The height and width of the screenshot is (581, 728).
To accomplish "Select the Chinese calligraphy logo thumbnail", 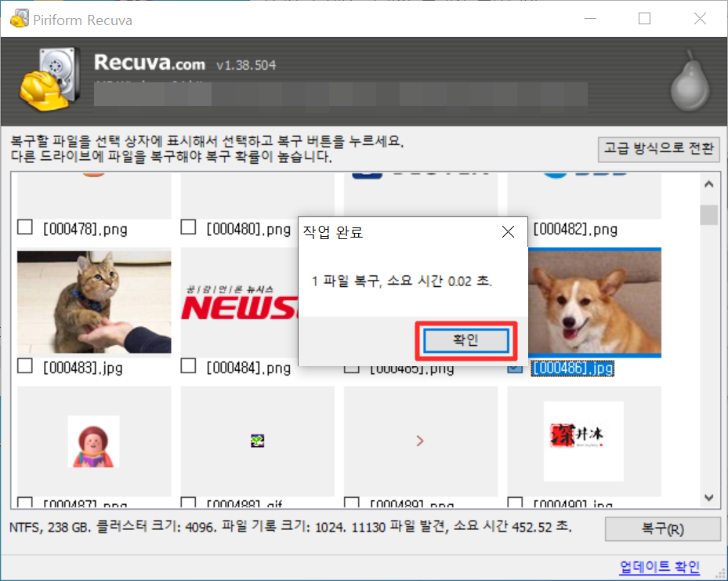I will 584,441.
